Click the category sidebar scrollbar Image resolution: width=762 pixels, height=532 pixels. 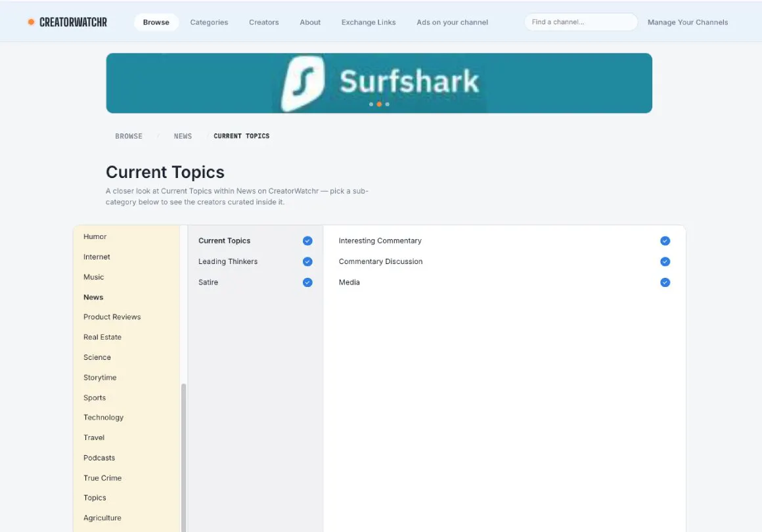[x=184, y=456]
